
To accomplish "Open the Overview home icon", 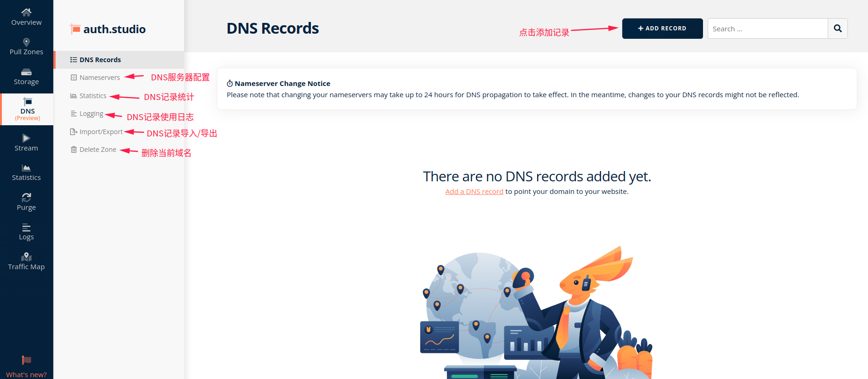I will tap(26, 12).
